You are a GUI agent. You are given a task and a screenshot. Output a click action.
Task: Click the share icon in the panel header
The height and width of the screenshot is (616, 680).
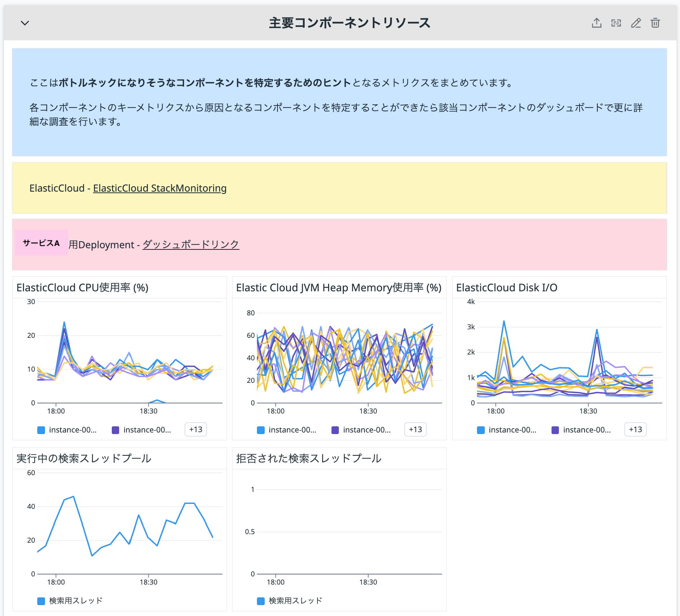(x=597, y=23)
